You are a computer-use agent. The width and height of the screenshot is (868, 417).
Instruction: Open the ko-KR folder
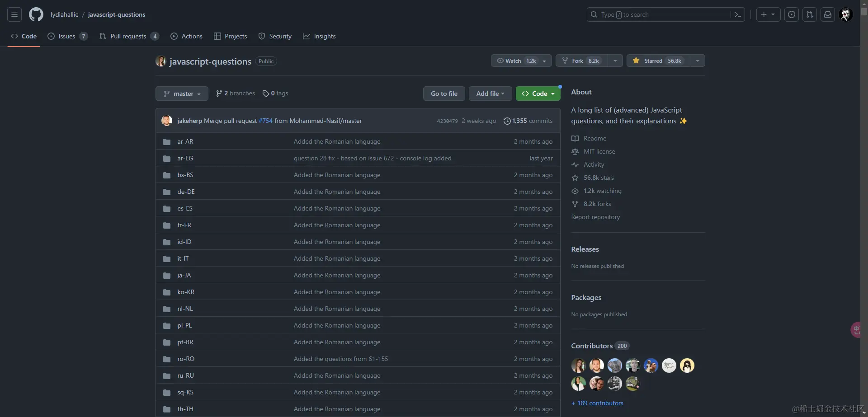[x=186, y=292]
